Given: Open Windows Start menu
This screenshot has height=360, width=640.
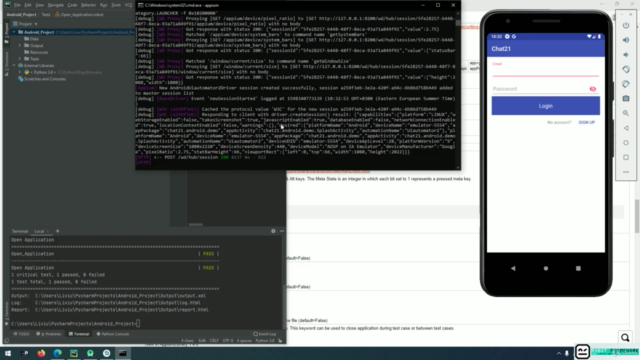Looking at the screenshot, I should [x=8, y=353].
